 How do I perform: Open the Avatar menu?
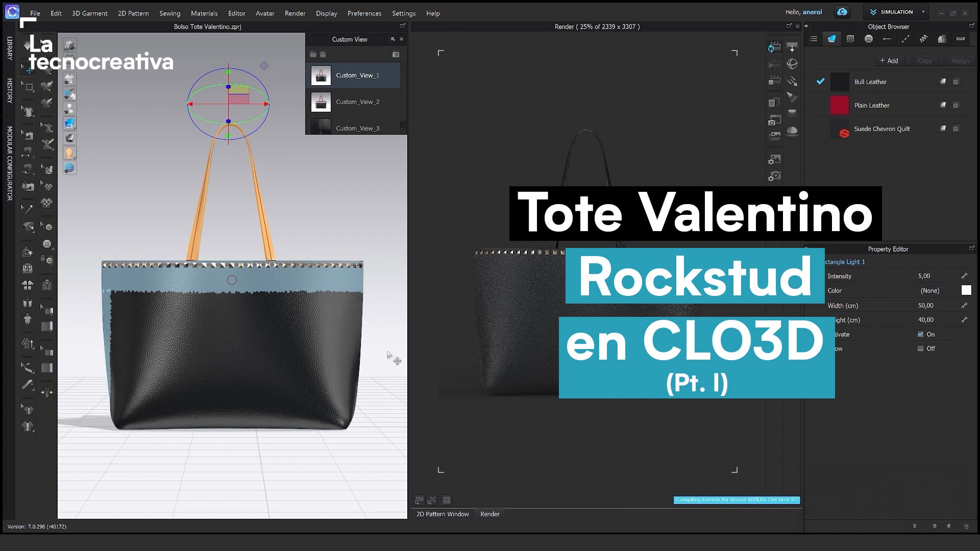pos(265,13)
